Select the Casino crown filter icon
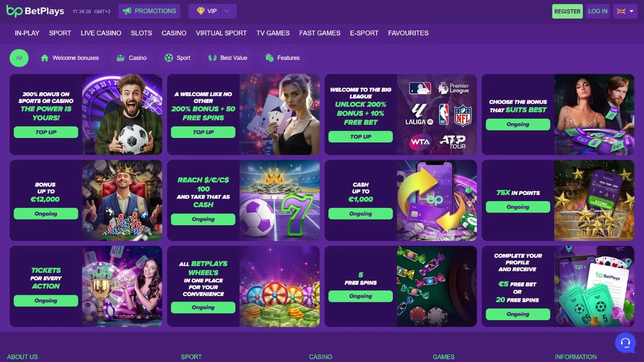 pyautogui.click(x=121, y=58)
